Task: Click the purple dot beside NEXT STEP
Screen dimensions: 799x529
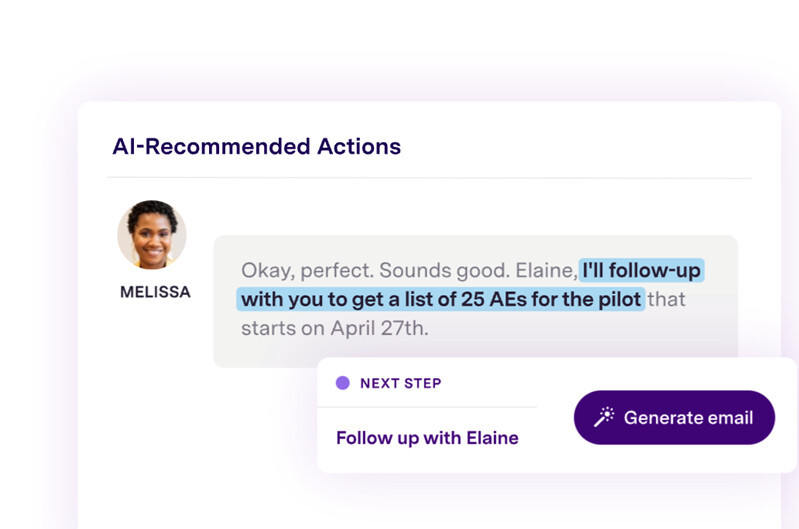Action: click(343, 383)
